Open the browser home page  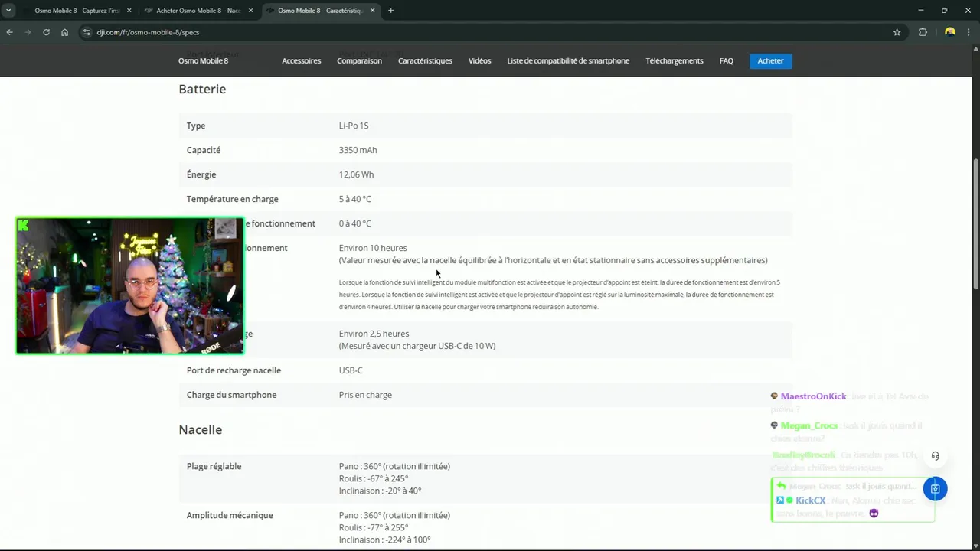coord(65,32)
